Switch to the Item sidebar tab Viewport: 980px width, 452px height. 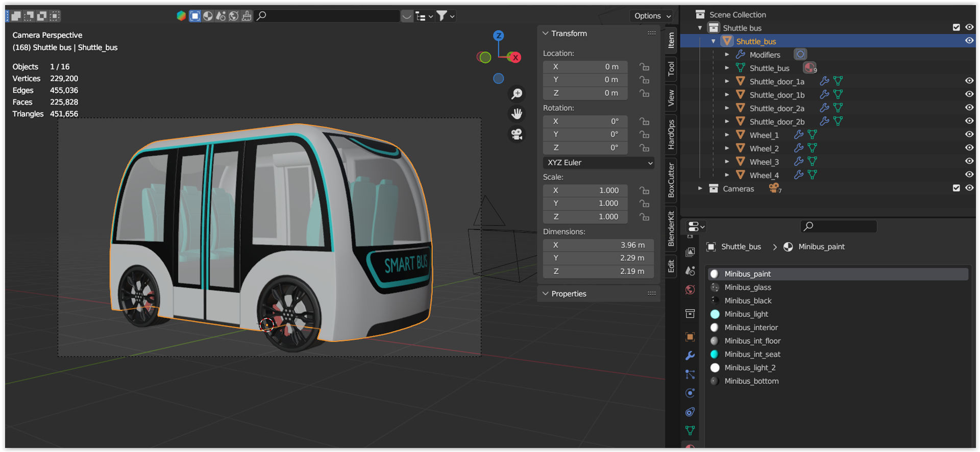click(671, 39)
